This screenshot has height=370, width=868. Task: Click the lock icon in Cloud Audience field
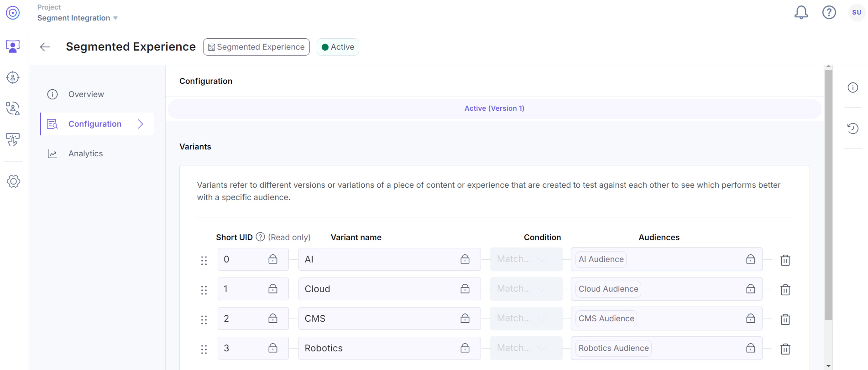tap(750, 289)
